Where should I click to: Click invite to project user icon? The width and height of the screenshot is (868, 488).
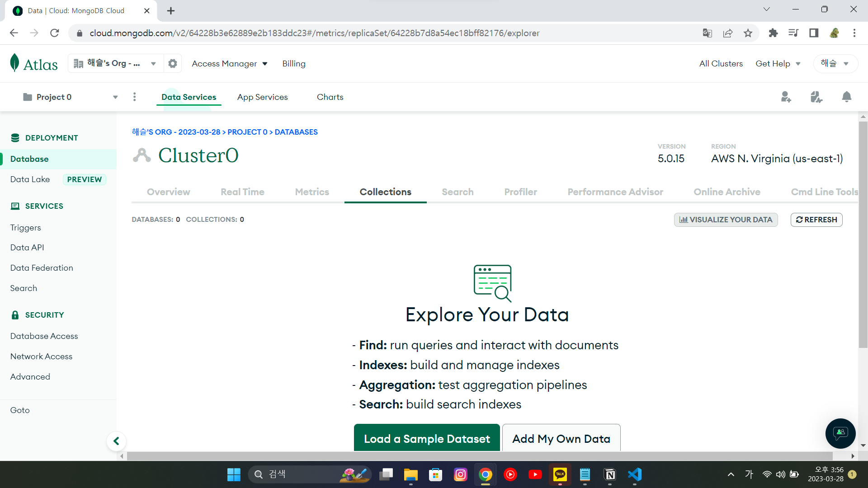click(786, 97)
